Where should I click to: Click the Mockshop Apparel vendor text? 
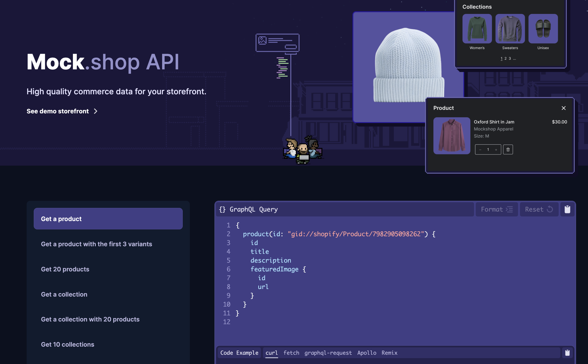click(x=493, y=129)
